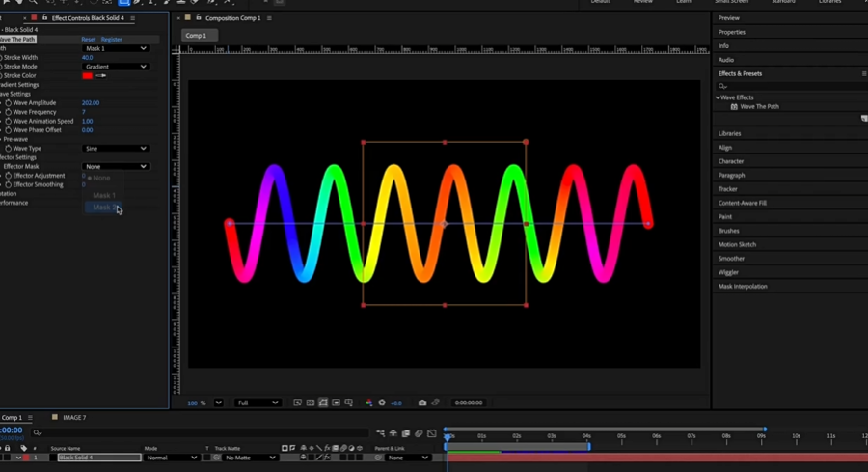Click Reset for Wave The Path effect

coord(88,40)
